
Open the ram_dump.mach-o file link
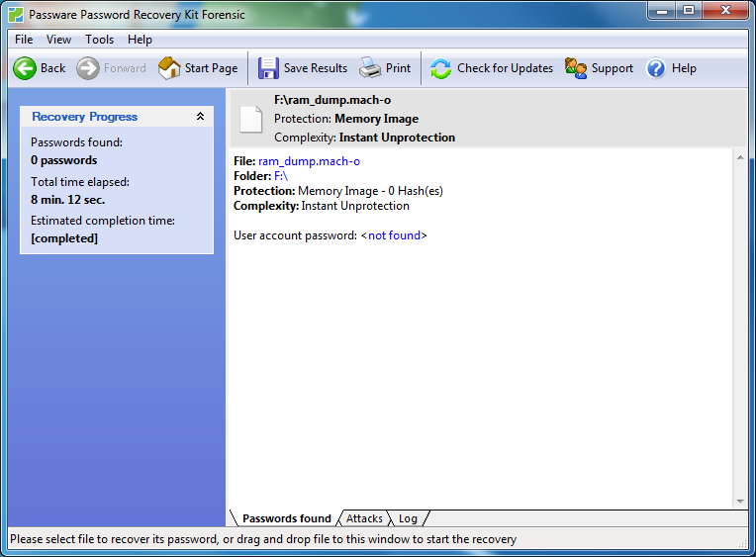pos(309,161)
